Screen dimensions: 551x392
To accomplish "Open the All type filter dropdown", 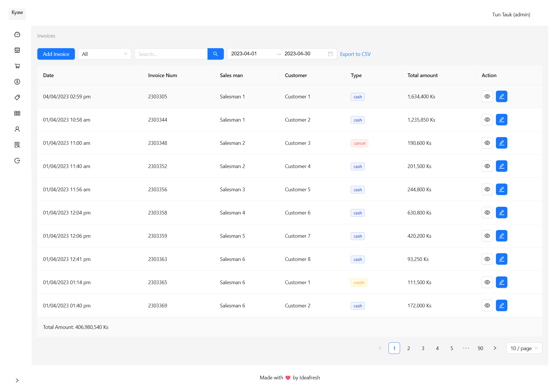I will (x=104, y=54).
